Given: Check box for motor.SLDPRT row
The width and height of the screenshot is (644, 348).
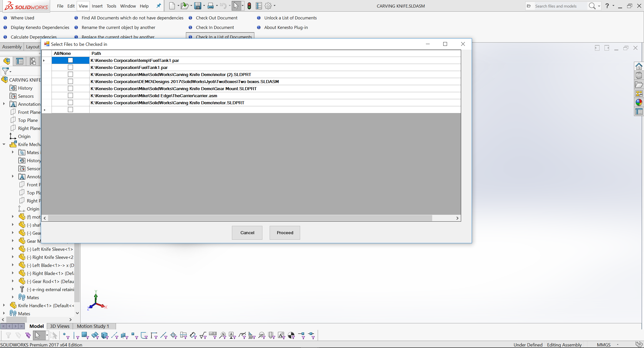Looking at the screenshot, I should (70, 103).
